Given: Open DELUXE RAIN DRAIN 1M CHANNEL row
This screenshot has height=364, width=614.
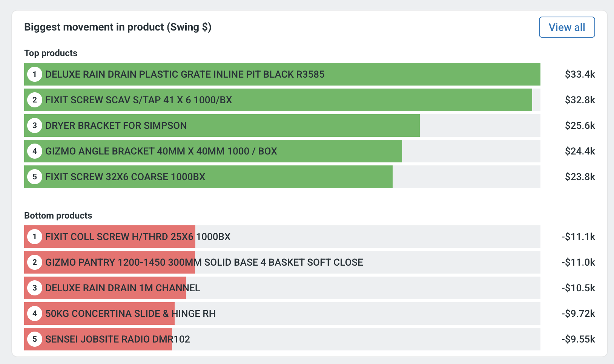Looking at the screenshot, I should pyautogui.click(x=123, y=288).
